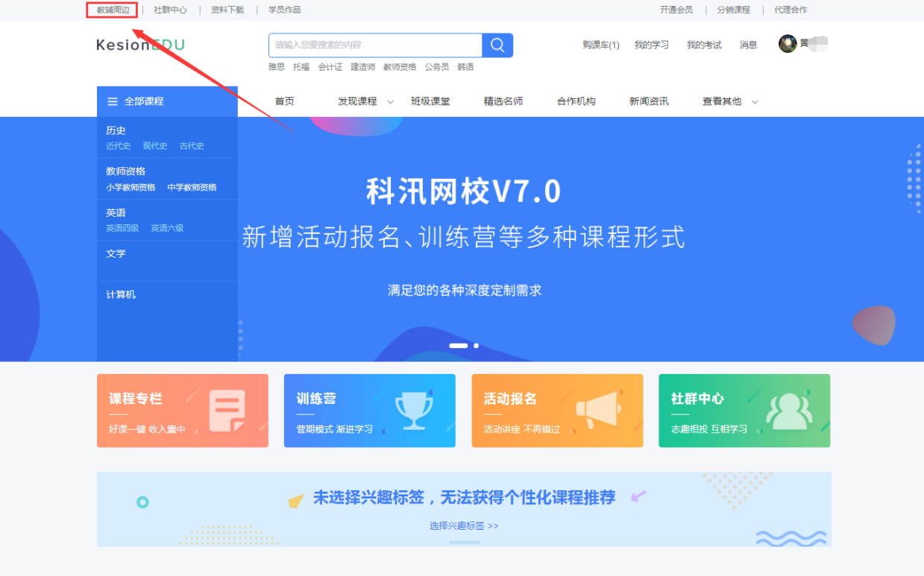The image size is (924, 576).
Task: Open the 活动报名 megaphone card
Action: [557, 411]
